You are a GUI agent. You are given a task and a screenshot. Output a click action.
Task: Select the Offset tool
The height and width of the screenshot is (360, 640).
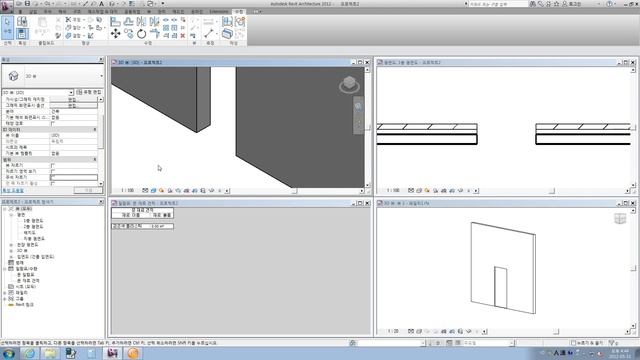coord(129,22)
